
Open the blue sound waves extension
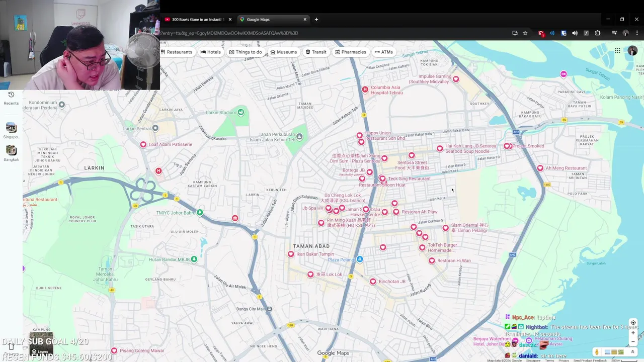pos(552,33)
